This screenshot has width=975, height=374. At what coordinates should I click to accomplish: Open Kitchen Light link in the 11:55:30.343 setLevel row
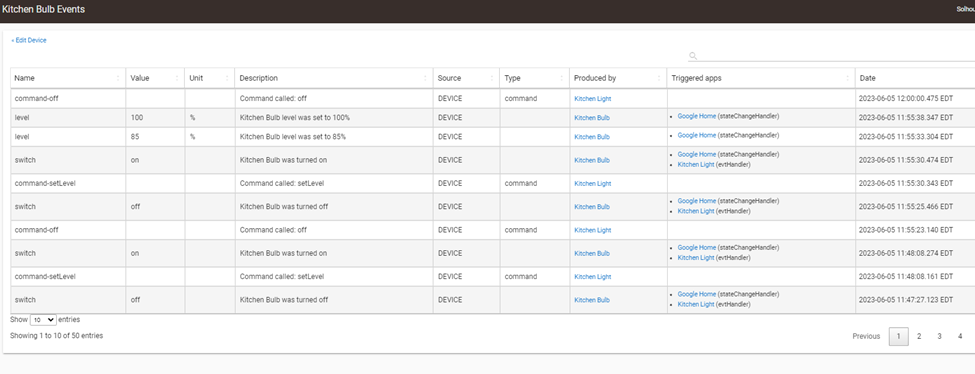(x=593, y=184)
